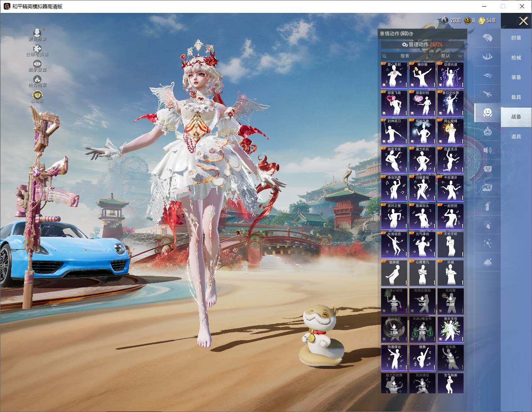The height and width of the screenshot is (412, 532).
Task: Select the airplane category icon
Action: tap(487, 95)
